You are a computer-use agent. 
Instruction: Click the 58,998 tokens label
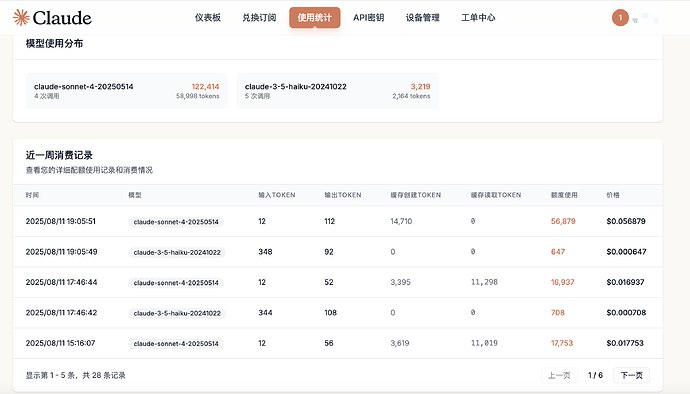[x=198, y=96]
